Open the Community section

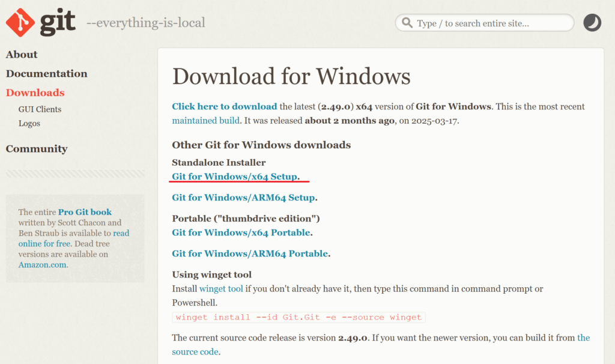point(37,149)
